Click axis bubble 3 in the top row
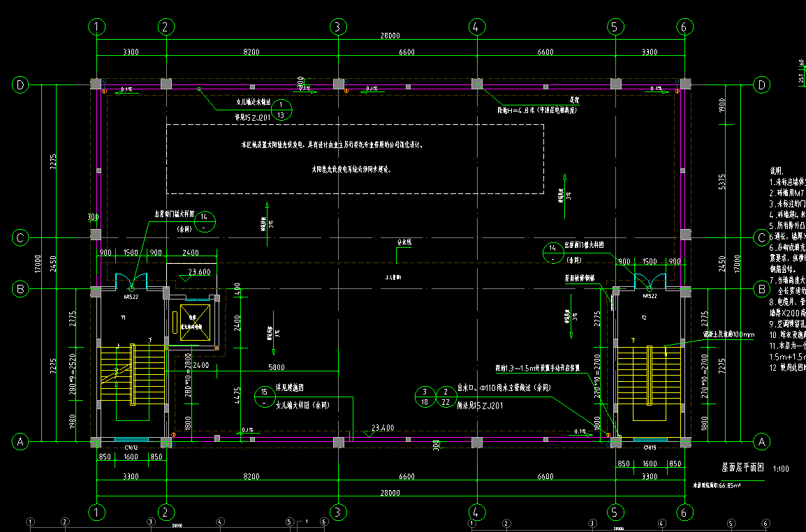This screenshot has width=806, height=532. coord(337,27)
